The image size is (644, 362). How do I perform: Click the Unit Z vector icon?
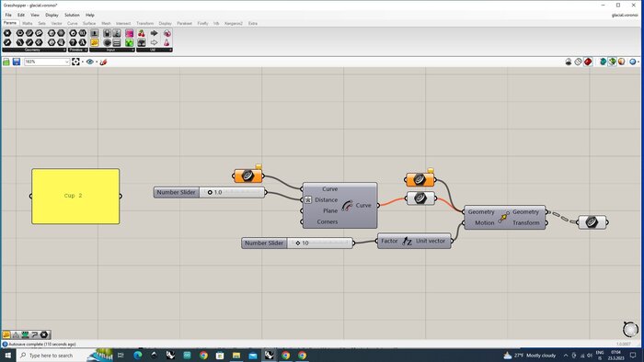[x=407, y=241]
